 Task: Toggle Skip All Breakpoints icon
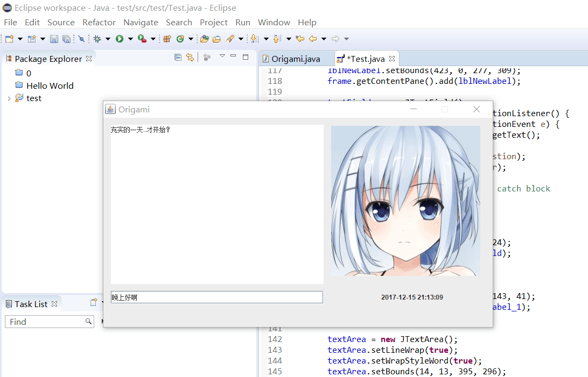(x=81, y=39)
